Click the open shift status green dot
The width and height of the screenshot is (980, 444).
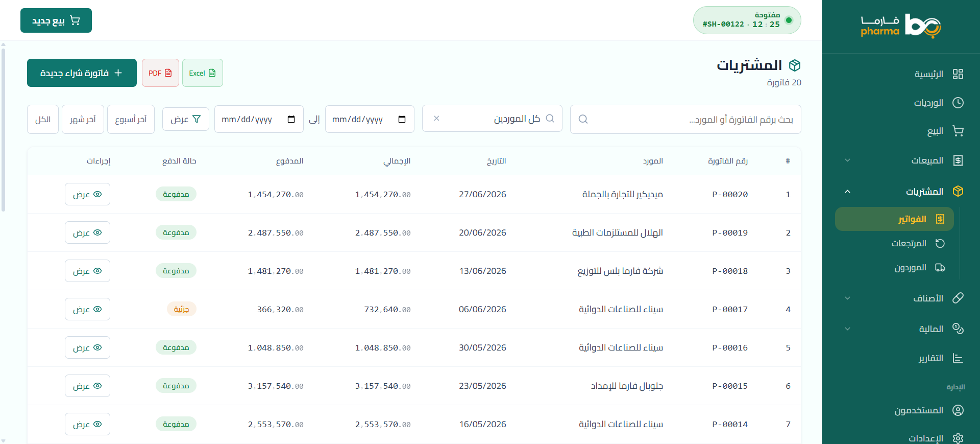click(x=789, y=20)
